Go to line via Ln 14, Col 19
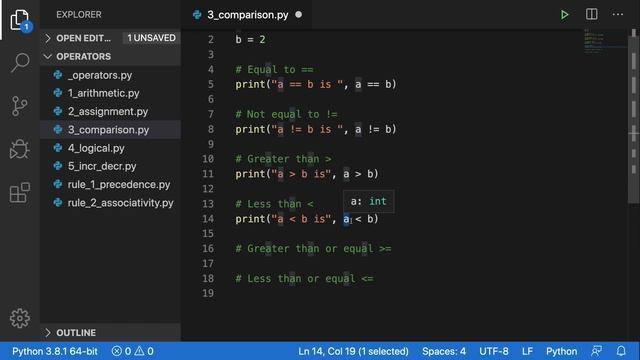 tap(353, 351)
